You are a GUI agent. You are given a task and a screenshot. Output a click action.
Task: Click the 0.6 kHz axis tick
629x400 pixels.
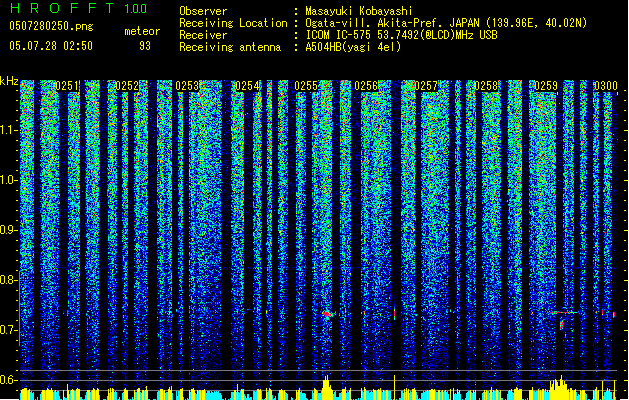pyautogui.click(x=9, y=380)
